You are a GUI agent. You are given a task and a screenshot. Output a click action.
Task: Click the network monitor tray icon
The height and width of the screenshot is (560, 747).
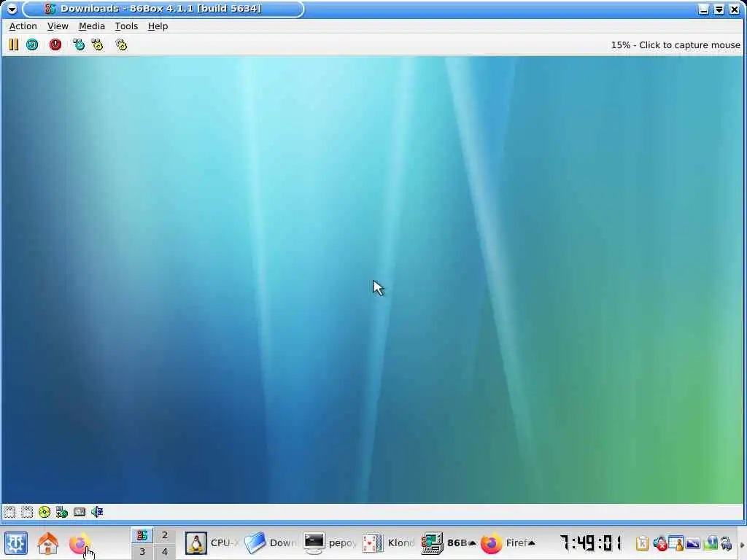pos(711,543)
